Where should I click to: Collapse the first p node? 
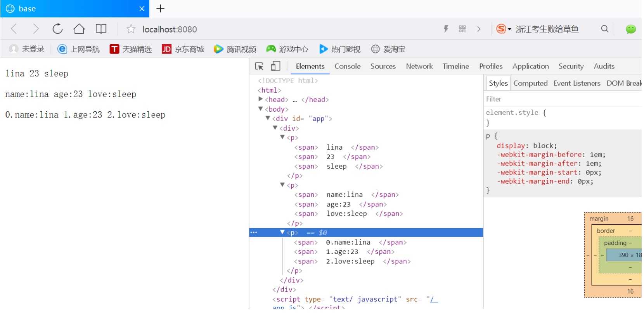[x=282, y=137]
